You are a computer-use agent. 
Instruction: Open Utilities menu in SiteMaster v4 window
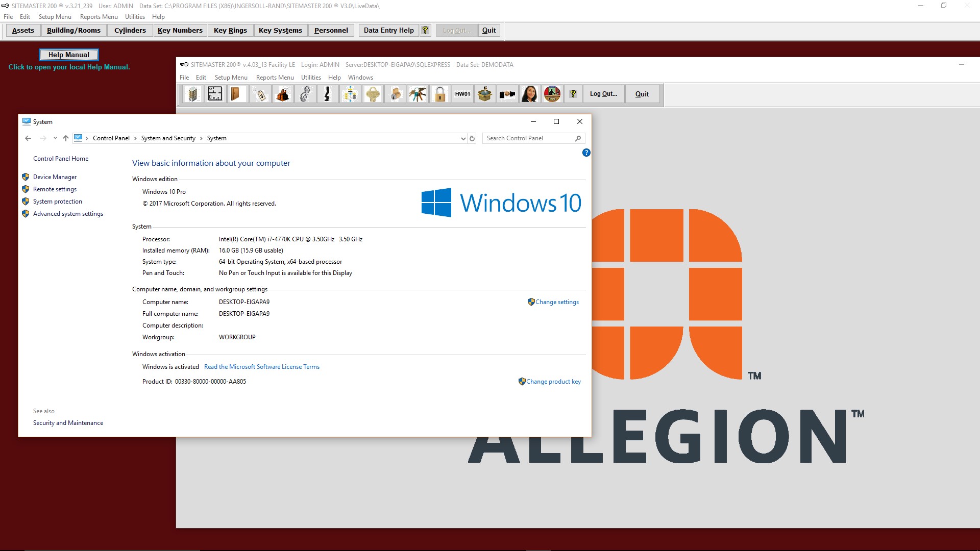(311, 78)
